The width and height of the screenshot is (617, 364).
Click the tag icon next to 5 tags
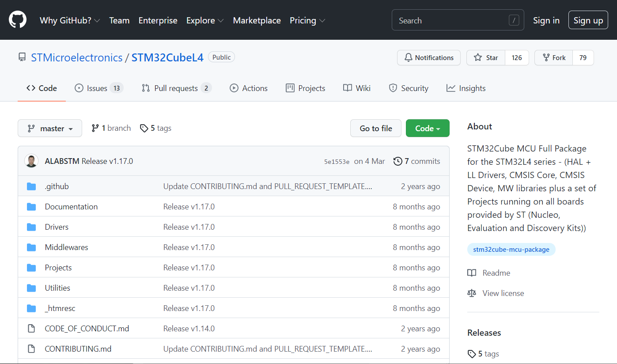point(144,128)
